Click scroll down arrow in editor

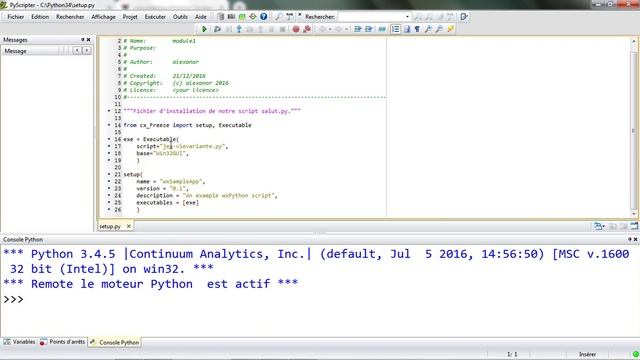[634, 213]
